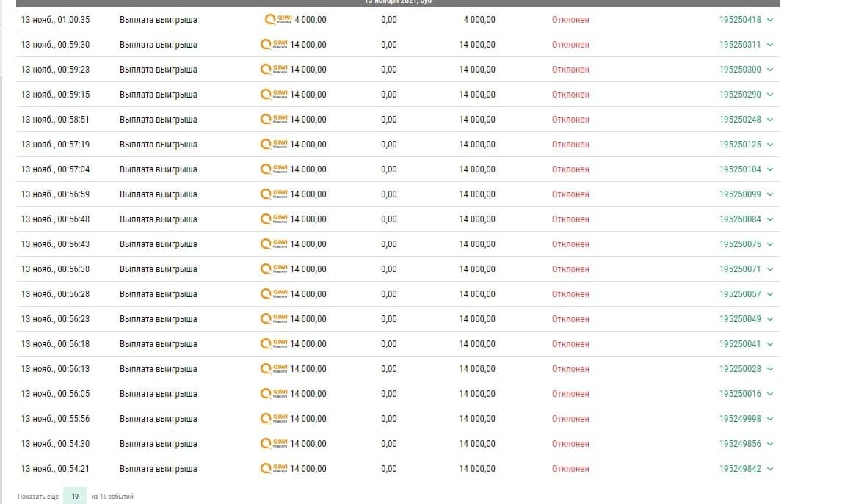842x504 pixels.
Task: Click the '19' show-more count button
Action: [75, 497]
